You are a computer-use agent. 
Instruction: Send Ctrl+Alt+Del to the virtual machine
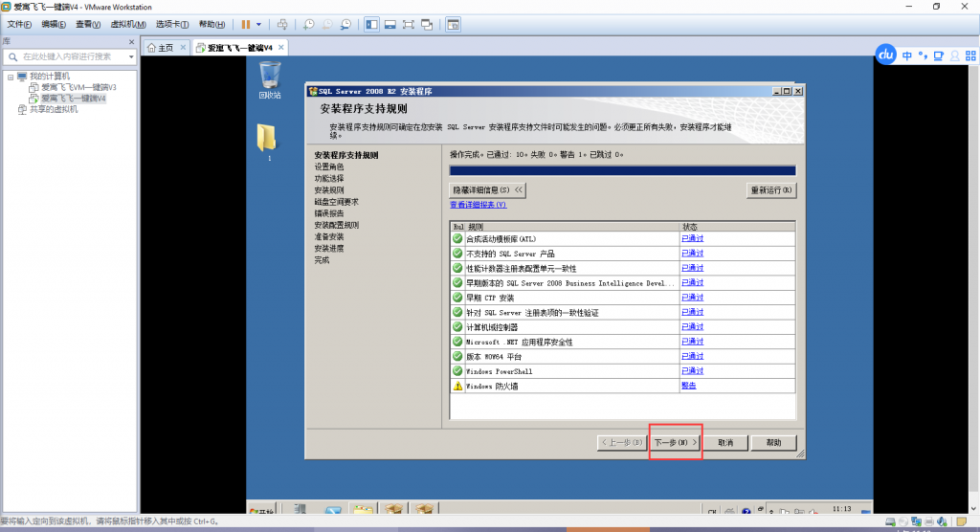(282, 24)
